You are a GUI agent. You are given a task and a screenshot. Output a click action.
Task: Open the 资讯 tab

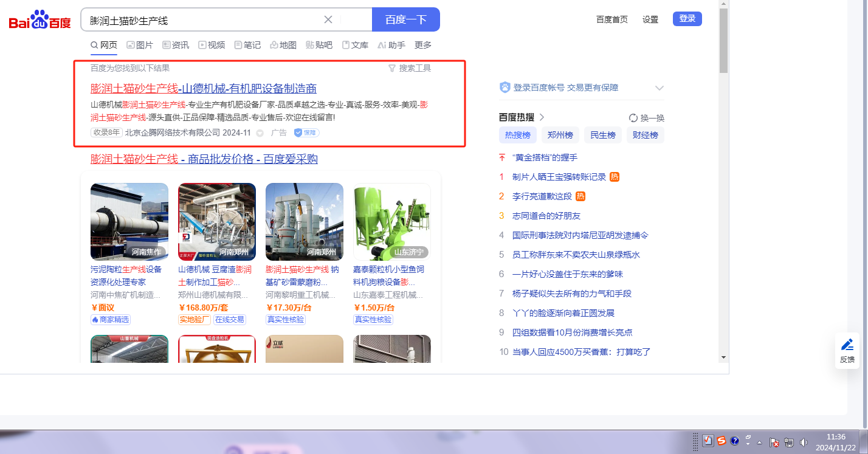tap(176, 45)
